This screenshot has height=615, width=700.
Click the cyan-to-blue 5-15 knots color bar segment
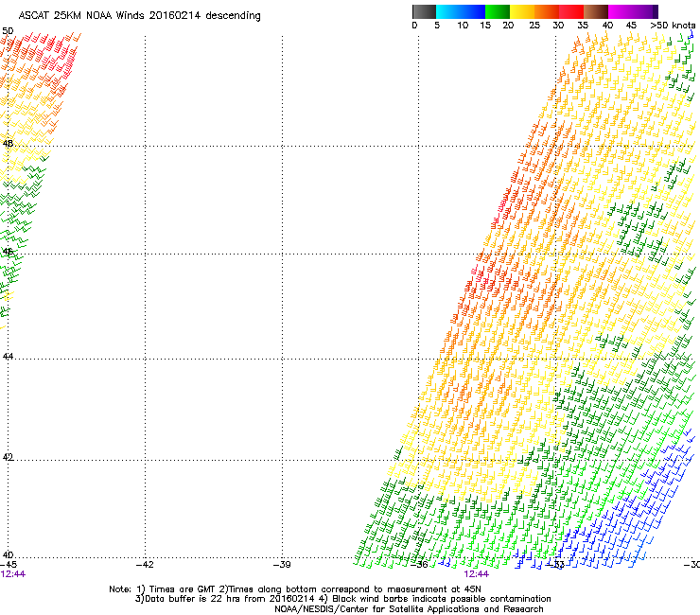(461, 11)
